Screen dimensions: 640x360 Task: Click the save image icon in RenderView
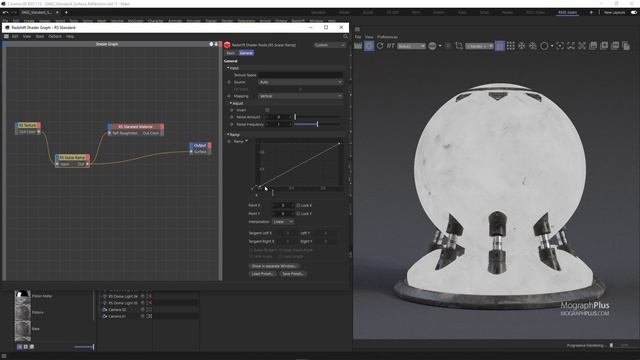[x=593, y=46]
